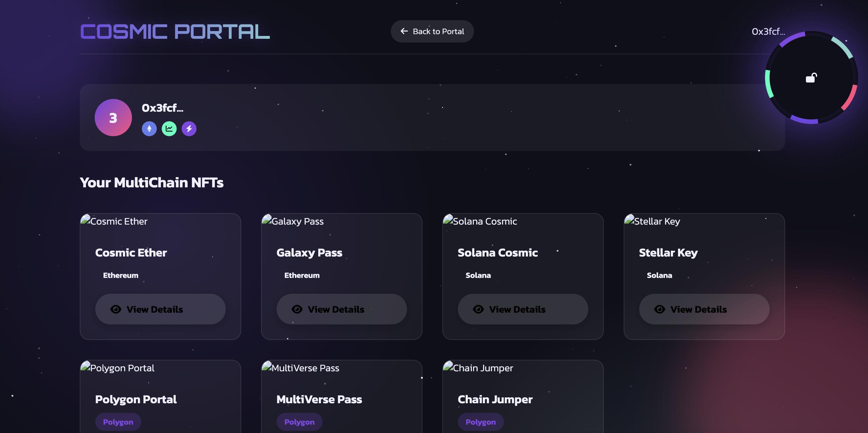Open Solana Cosmic View Details
The image size is (868, 433).
click(522, 309)
